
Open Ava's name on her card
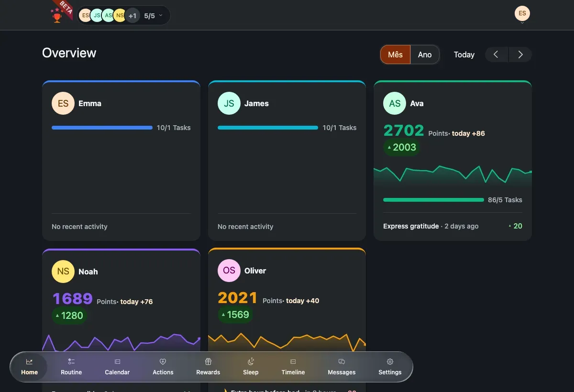pyautogui.click(x=417, y=103)
